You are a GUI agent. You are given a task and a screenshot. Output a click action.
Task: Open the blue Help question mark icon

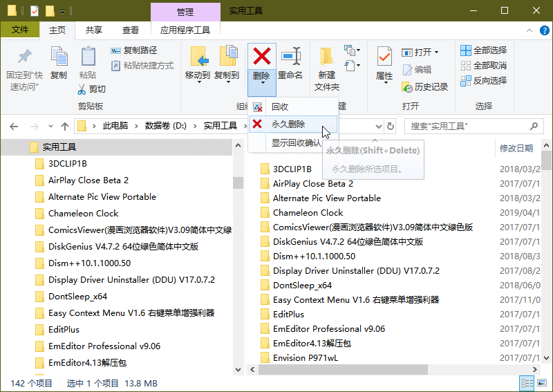(545, 30)
